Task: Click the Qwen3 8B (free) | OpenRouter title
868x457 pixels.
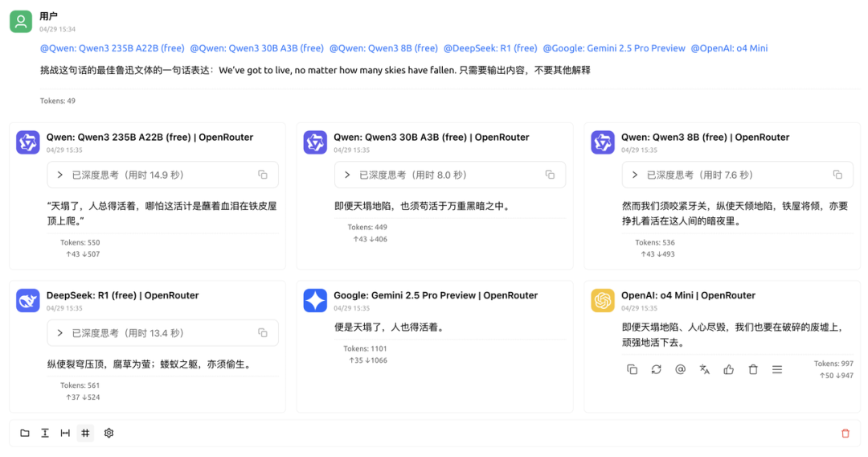Action: (706, 138)
